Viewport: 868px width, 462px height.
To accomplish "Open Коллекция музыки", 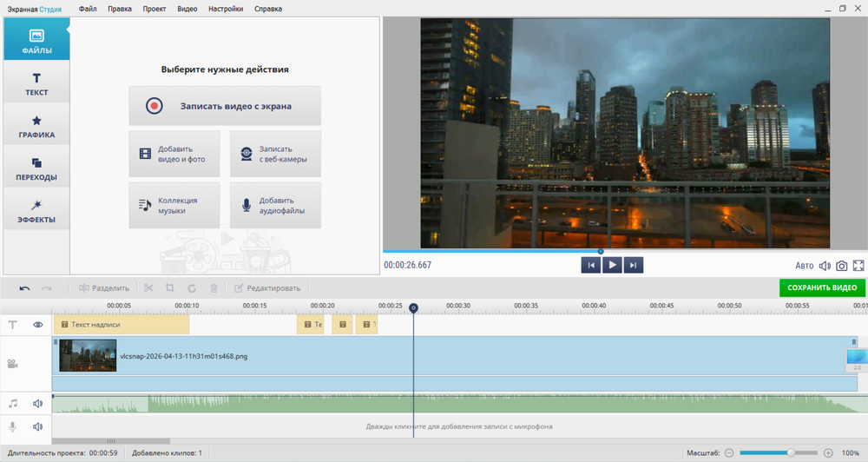I will click(174, 206).
